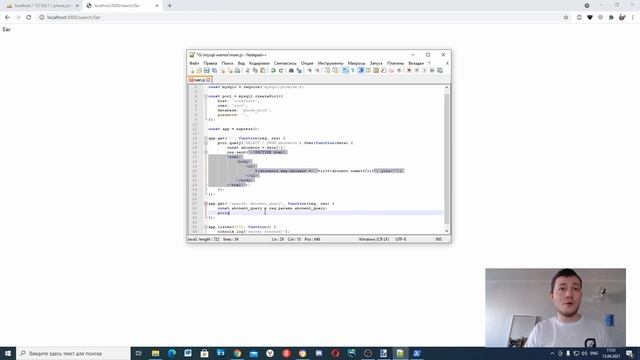Toggle synchronized vertical scrolling icon
Screen dimensions: 640x360
[x=327, y=70]
